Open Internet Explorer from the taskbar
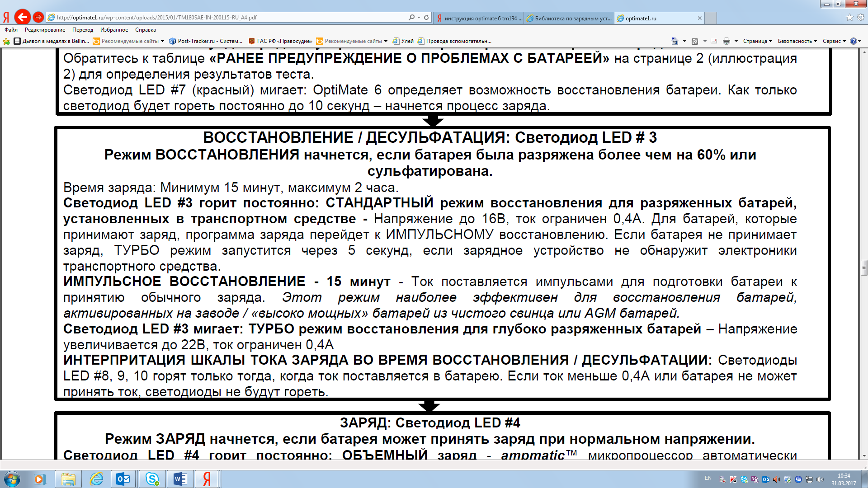Screen dimensions: 868x488 tap(96, 479)
